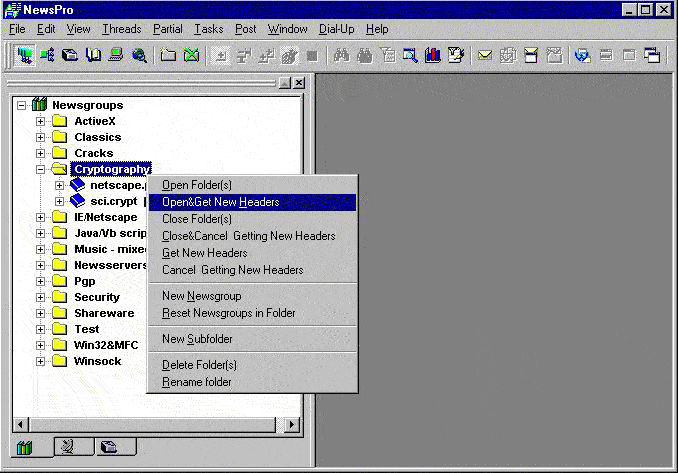Close the newsgroup tree panel

click(298, 82)
